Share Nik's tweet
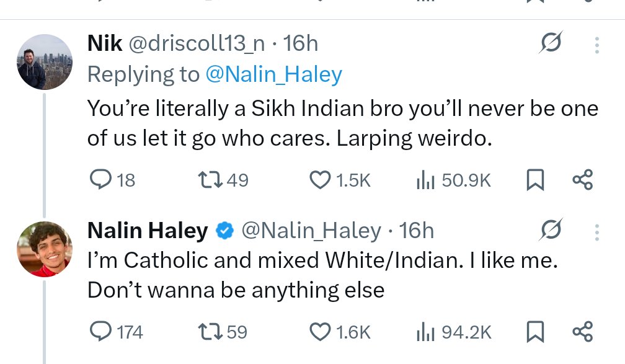The width and height of the screenshot is (625, 364). 582,180
